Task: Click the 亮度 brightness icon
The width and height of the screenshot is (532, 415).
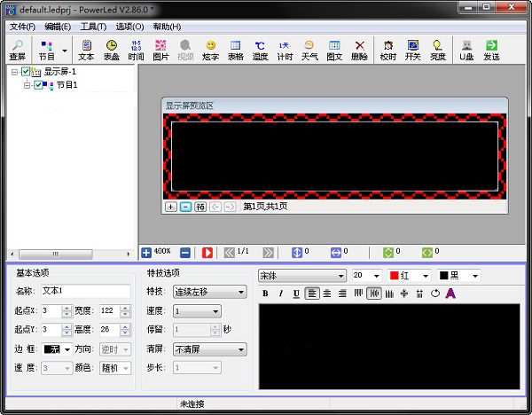Action: coord(438,51)
